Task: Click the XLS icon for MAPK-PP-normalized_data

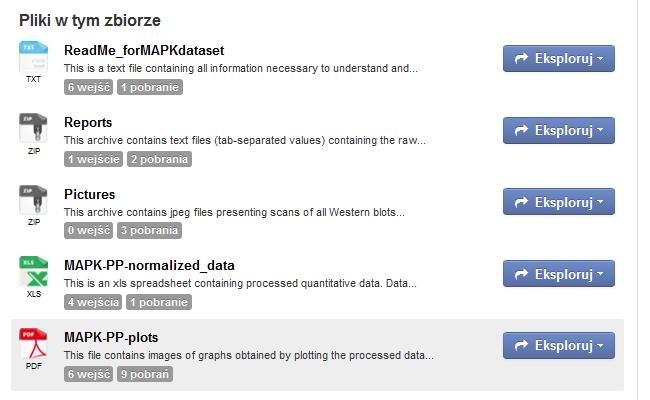Action: pos(33,272)
